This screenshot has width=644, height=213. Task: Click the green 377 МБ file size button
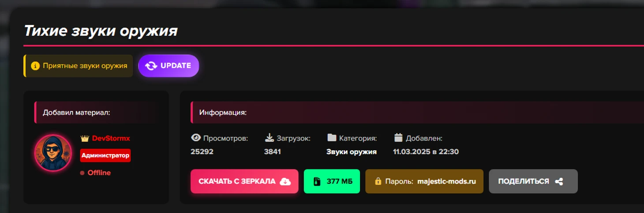pyautogui.click(x=332, y=181)
